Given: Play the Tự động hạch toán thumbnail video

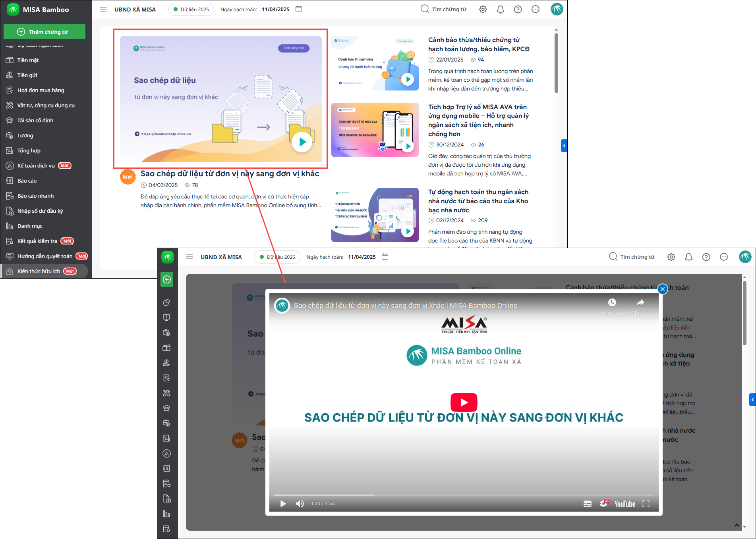Looking at the screenshot, I should pos(408,231).
